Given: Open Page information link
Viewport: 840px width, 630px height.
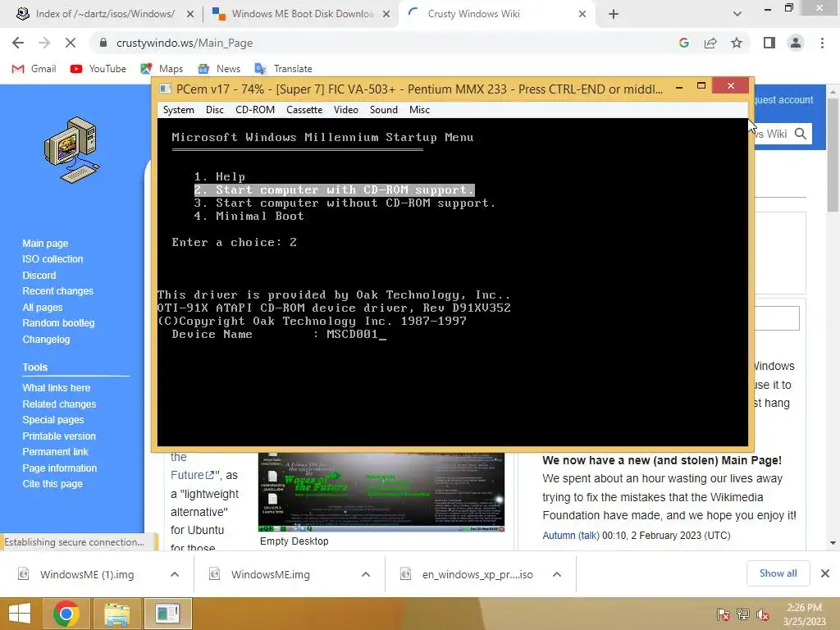Looking at the screenshot, I should click(x=59, y=468).
